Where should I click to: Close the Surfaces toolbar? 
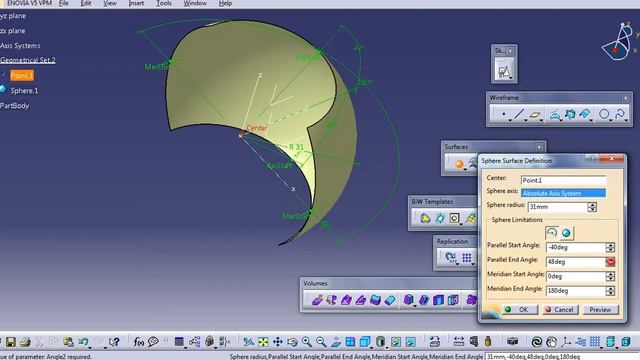coord(539,147)
